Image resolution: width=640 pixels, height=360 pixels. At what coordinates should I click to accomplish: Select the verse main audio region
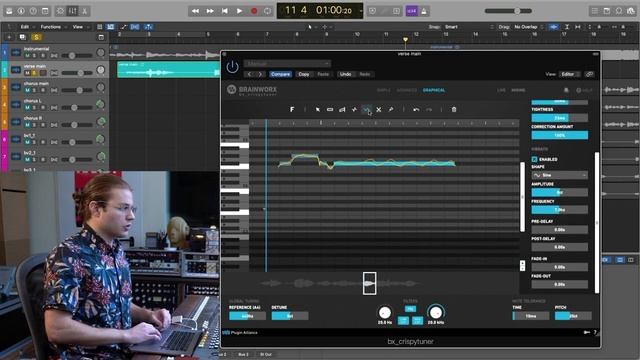click(x=169, y=70)
